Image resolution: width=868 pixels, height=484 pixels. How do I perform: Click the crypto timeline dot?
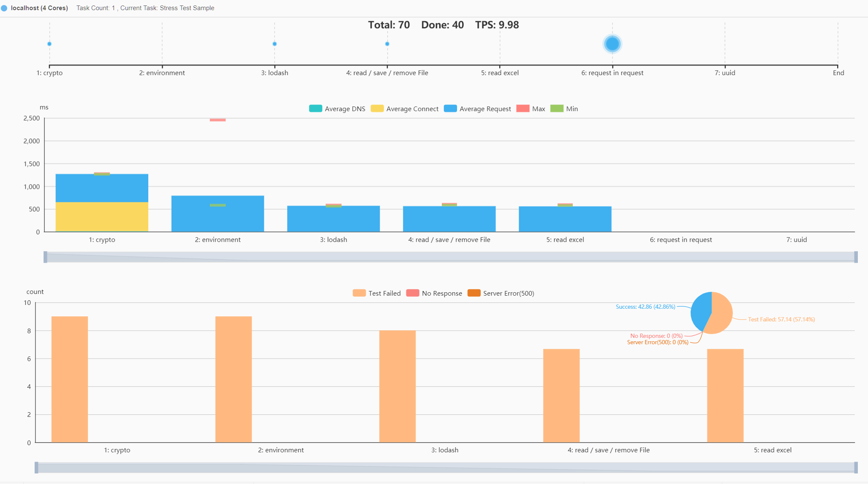pyautogui.click(x=49, y=44)
